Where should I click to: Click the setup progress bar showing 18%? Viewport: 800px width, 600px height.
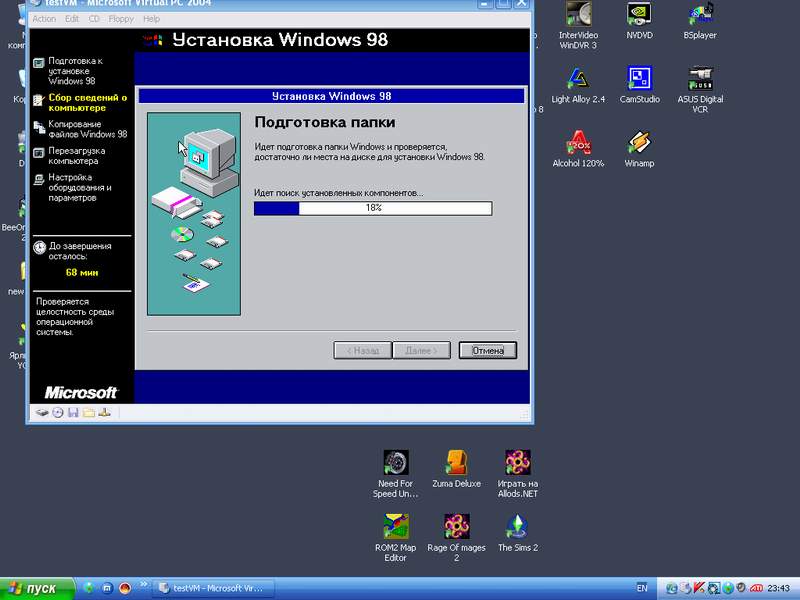(372, 208)
